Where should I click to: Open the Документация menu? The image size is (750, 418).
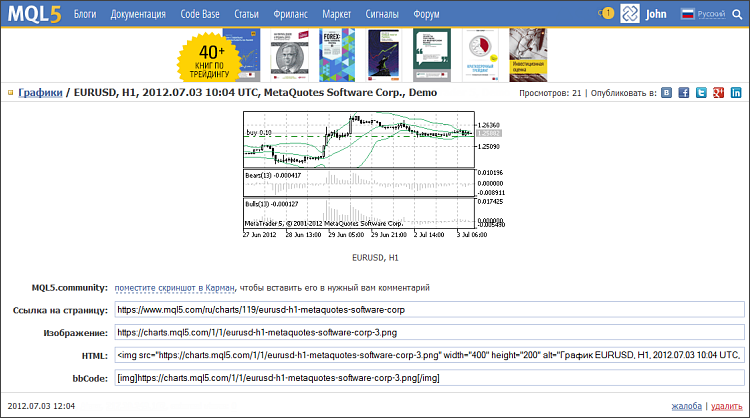[138, 16]
